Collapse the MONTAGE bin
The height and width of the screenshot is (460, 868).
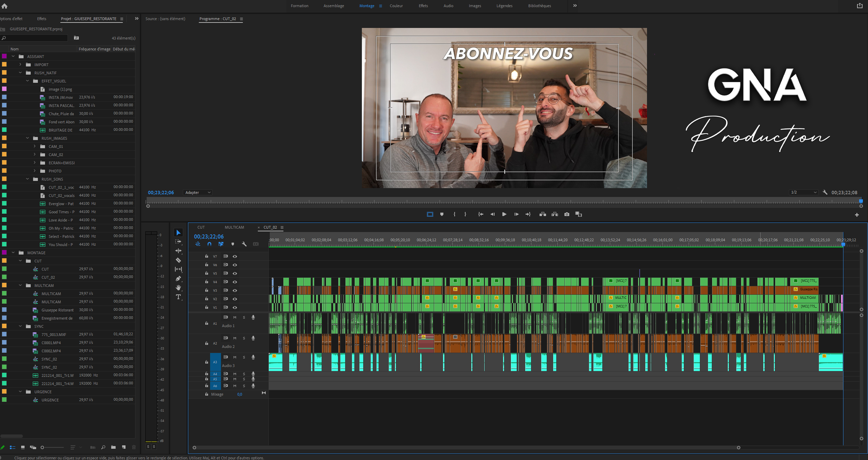[x=13, y=253]
